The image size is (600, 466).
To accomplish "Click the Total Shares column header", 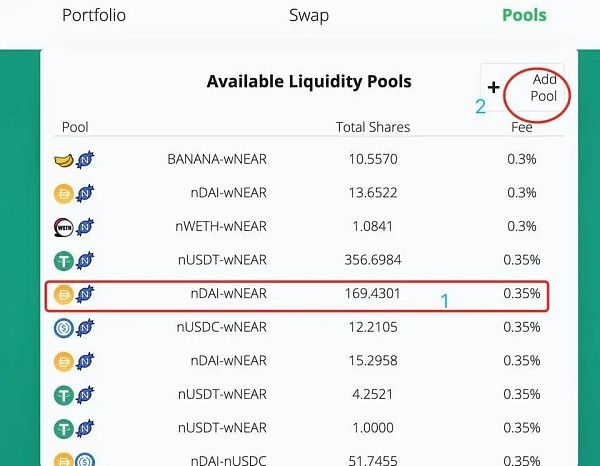I will click(x=372, y=128).
